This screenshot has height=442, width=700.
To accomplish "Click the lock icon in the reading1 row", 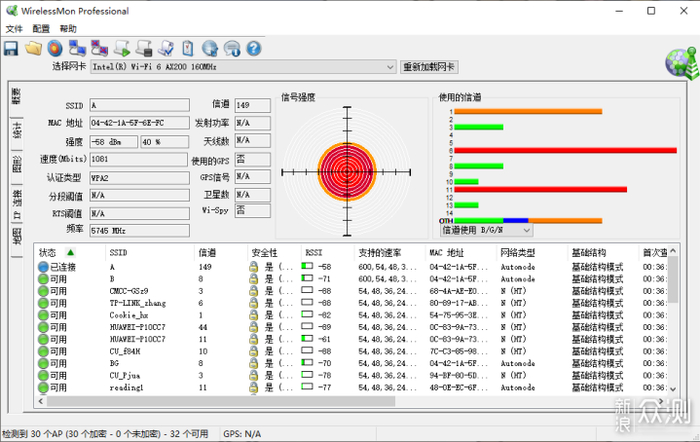I will [x=254, y=388].
